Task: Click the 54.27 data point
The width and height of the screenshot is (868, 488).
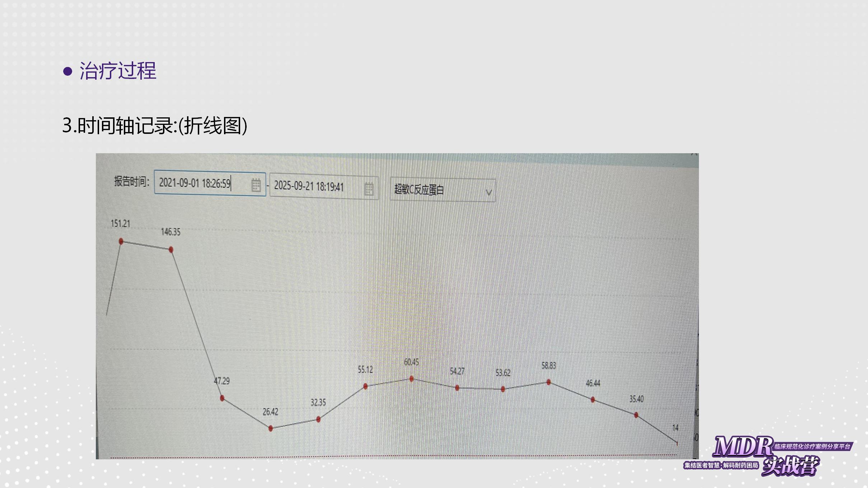Action: (x=457, y=388)
